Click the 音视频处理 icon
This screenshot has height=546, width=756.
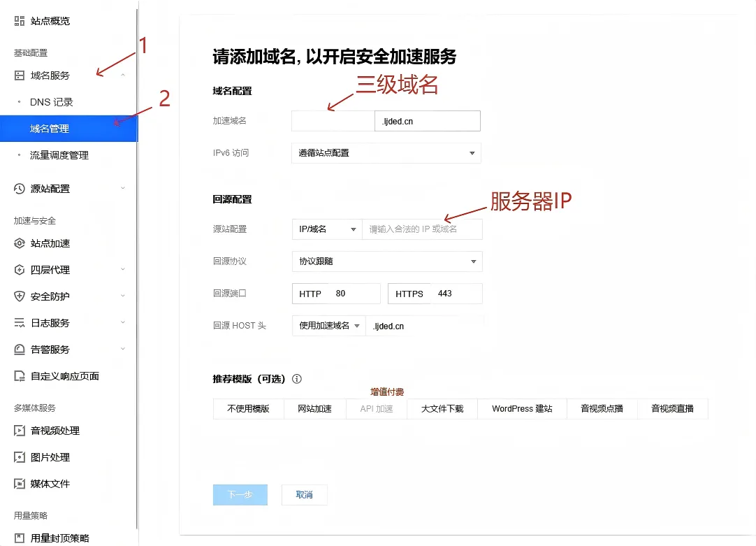[20, 431]
